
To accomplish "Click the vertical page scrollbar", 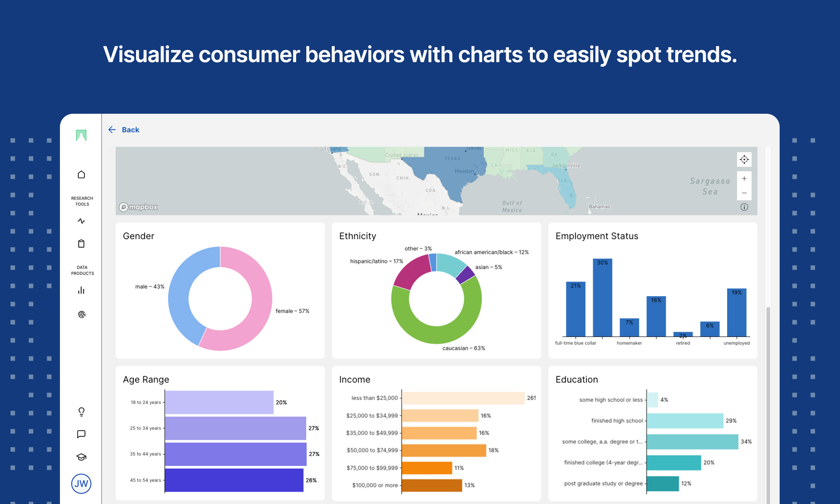I will pyautogui.click(x=768, y=394).
